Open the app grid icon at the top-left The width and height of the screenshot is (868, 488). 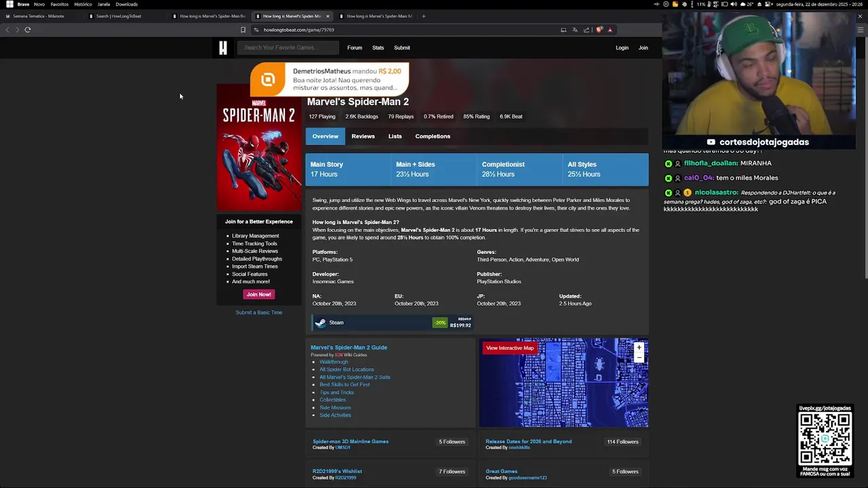click(9, 4)
